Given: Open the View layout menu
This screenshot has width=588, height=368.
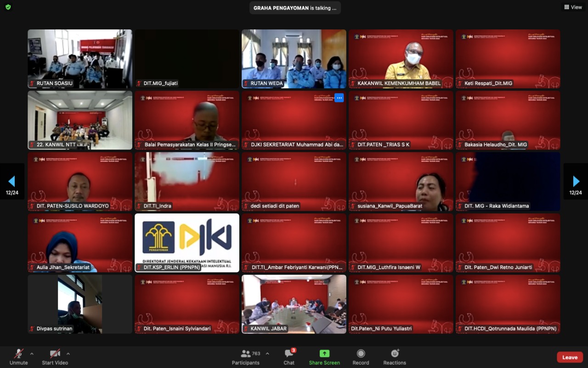Looking at the screenshot, I should pyautogui.click(x=573, y=7).
